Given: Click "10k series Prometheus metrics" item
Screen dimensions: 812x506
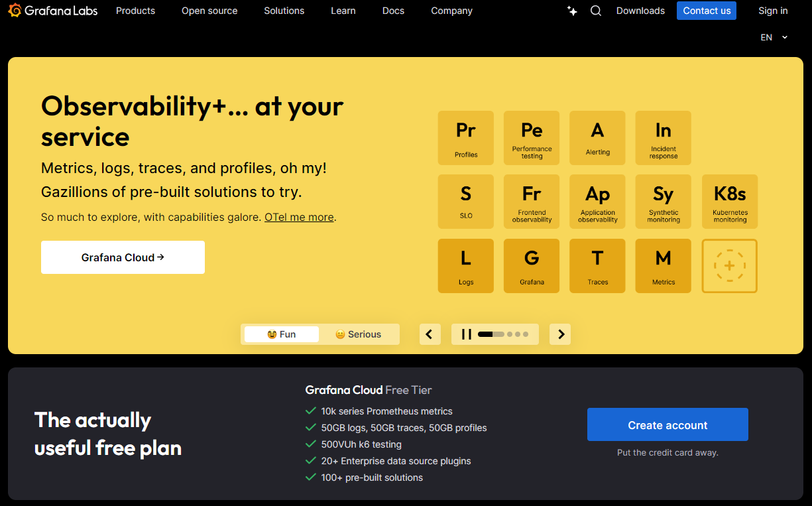Looking at the screenshot, I should (386, 411).
